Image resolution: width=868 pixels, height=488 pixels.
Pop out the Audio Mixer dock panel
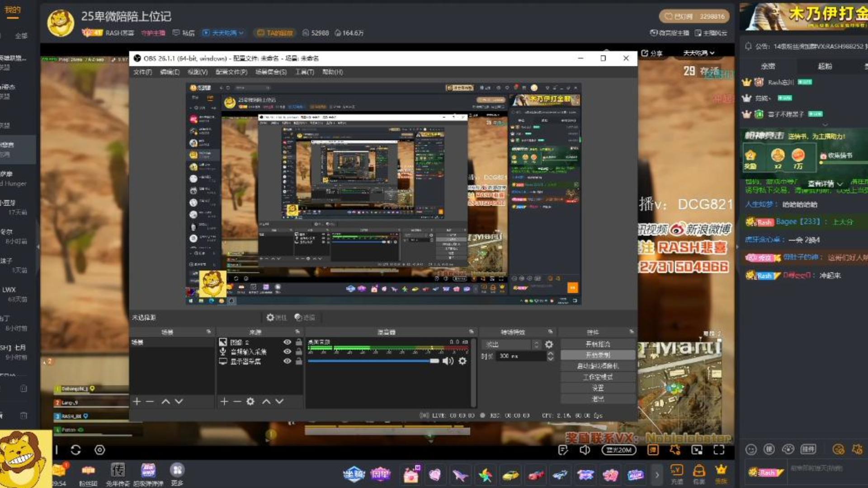pos(471,332)
